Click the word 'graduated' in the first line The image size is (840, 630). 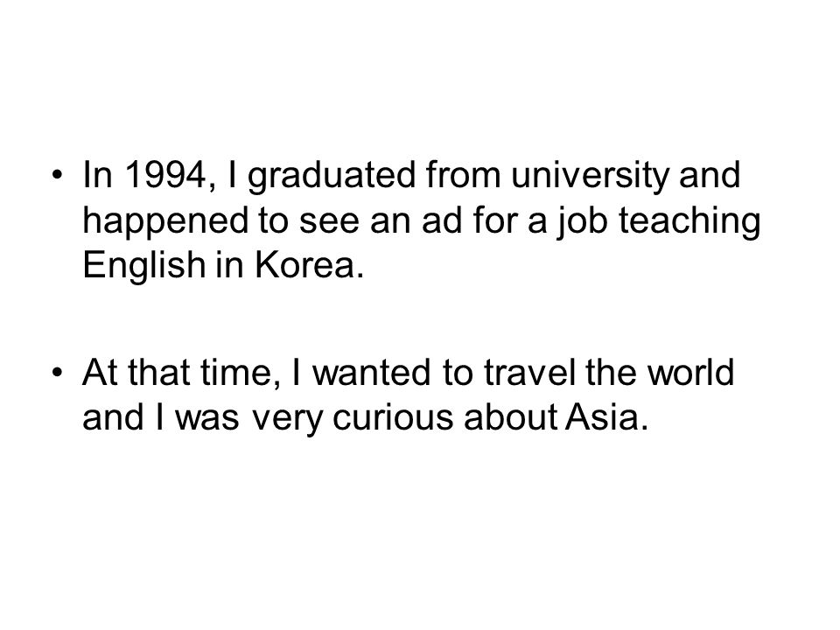pos(331,178)
